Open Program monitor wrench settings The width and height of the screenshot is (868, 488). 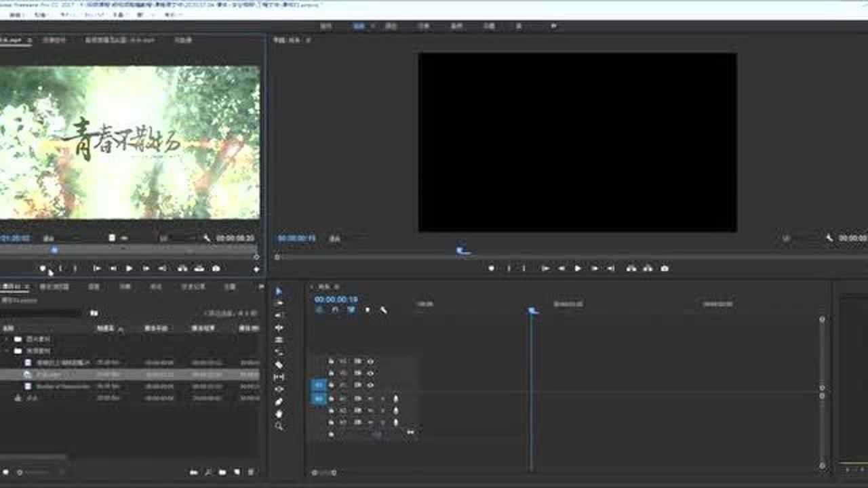click(829, 239)
